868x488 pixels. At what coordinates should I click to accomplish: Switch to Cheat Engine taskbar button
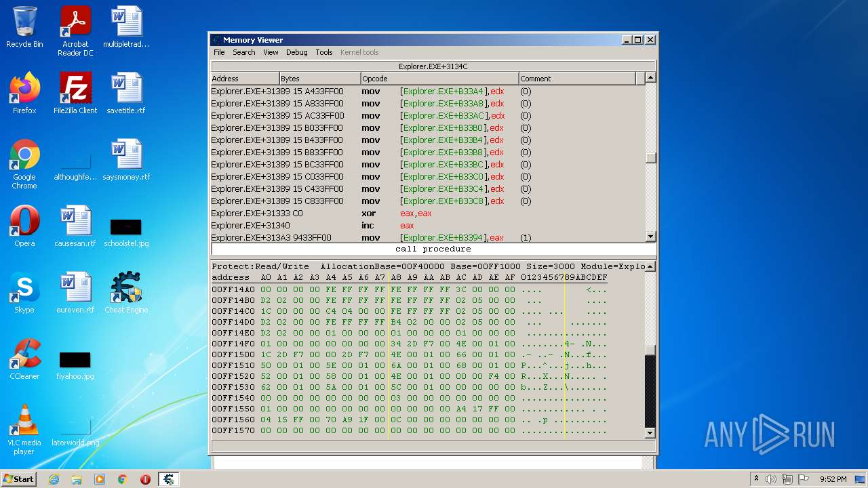168,479
